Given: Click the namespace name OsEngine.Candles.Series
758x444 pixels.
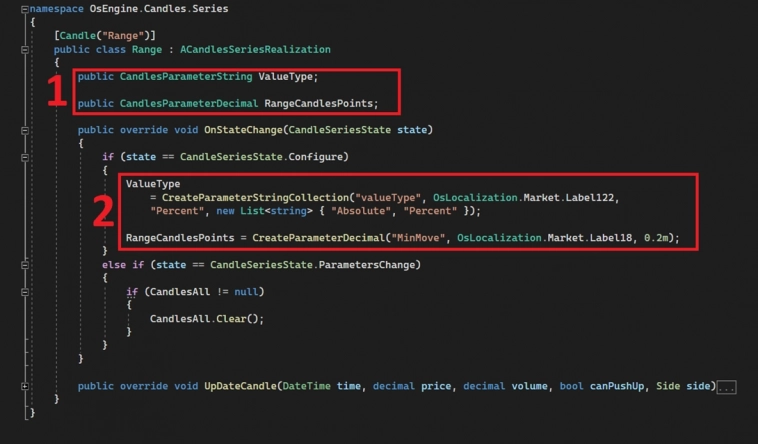Looking at the screenshot, I should point(159,9).
